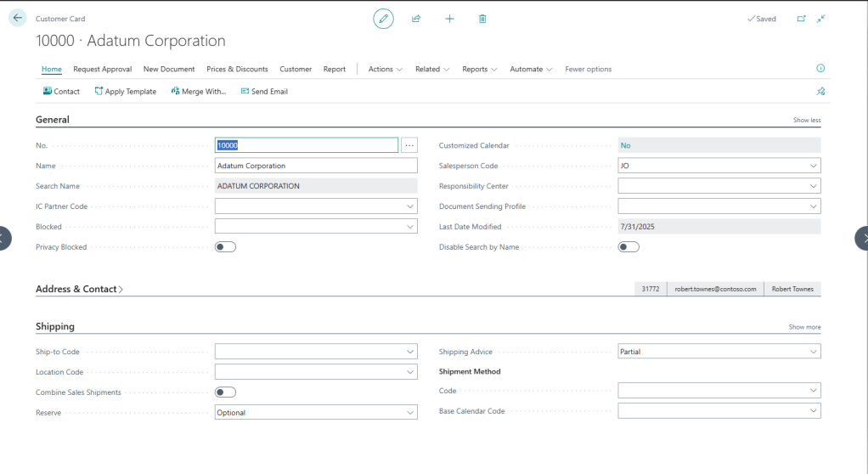Click the Name input field
Image resolution: width=868 pixels, height=474 pixels.
[x=316, y=166]
